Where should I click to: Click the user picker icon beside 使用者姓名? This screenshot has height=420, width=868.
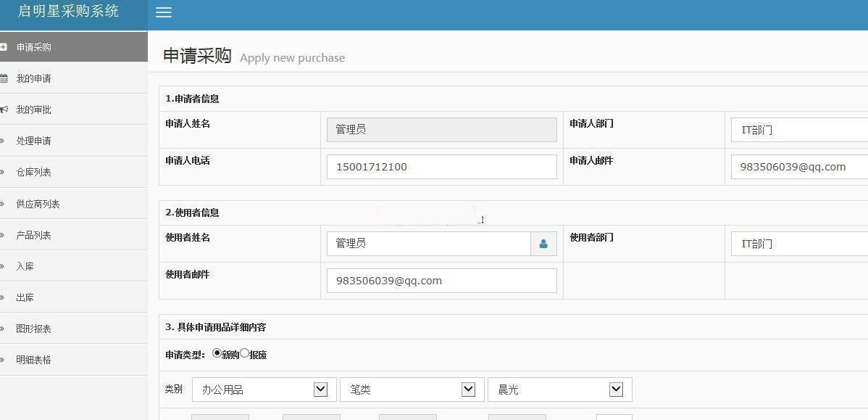(x=543, y=244)
